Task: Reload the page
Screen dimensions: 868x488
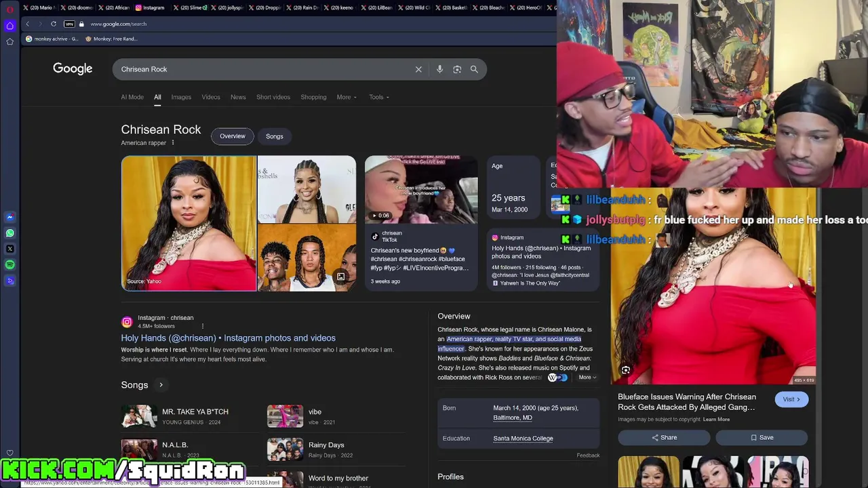Action: click(x=54, y=24)
